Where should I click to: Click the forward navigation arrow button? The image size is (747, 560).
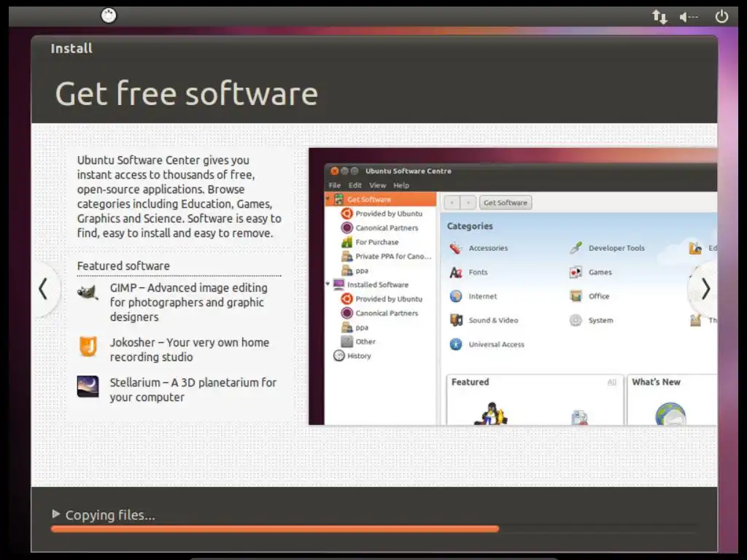click(x=468, y=203)
